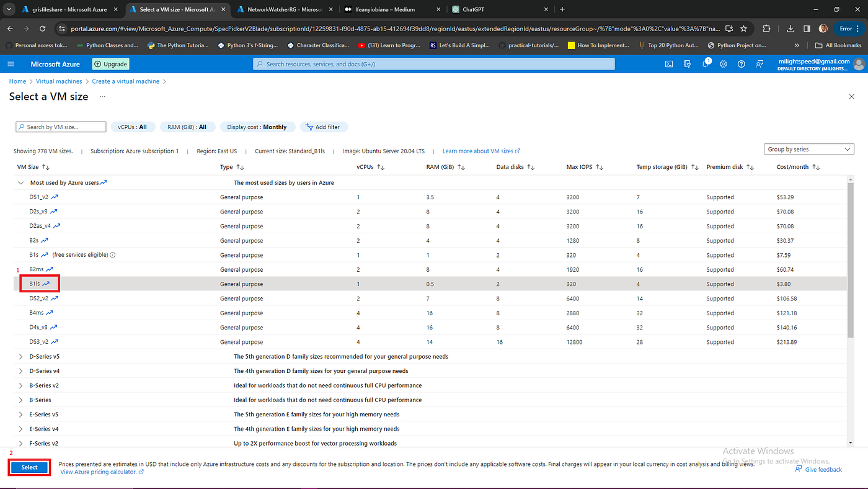This screenshot has height=489, width=868.
Task: Open View Azure pricing calculator link
Action: coord(102,472)
